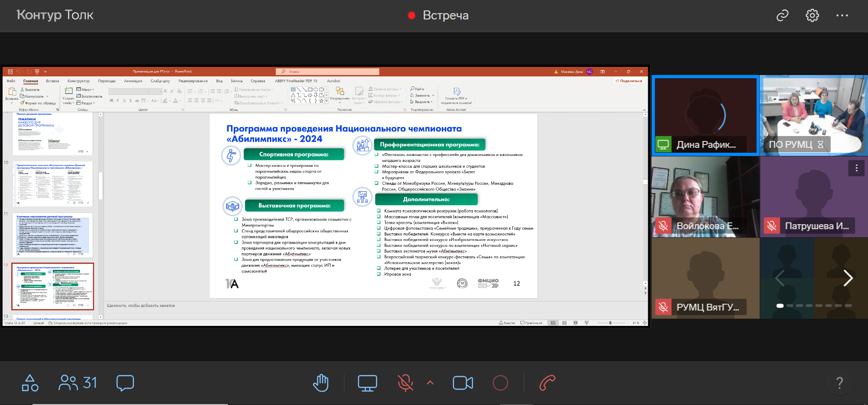
Task: Switch to the Переходы ribbon tab
Action: (x=107, y=81)
